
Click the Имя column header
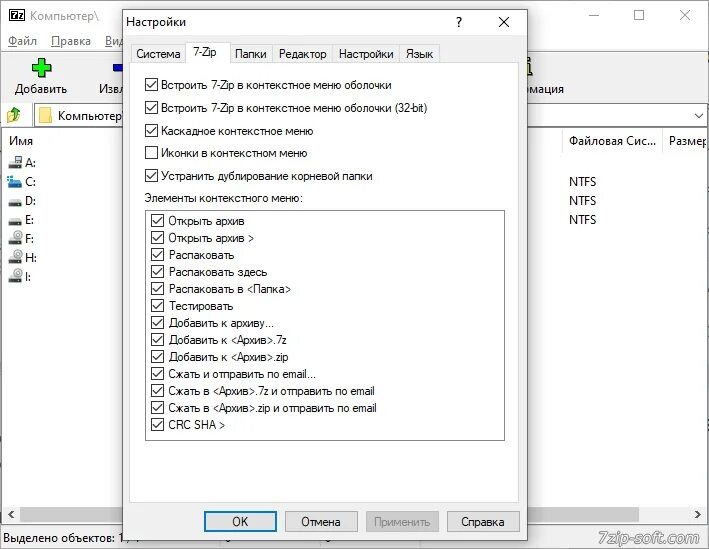pyautogui.click(x=21, y=141)
